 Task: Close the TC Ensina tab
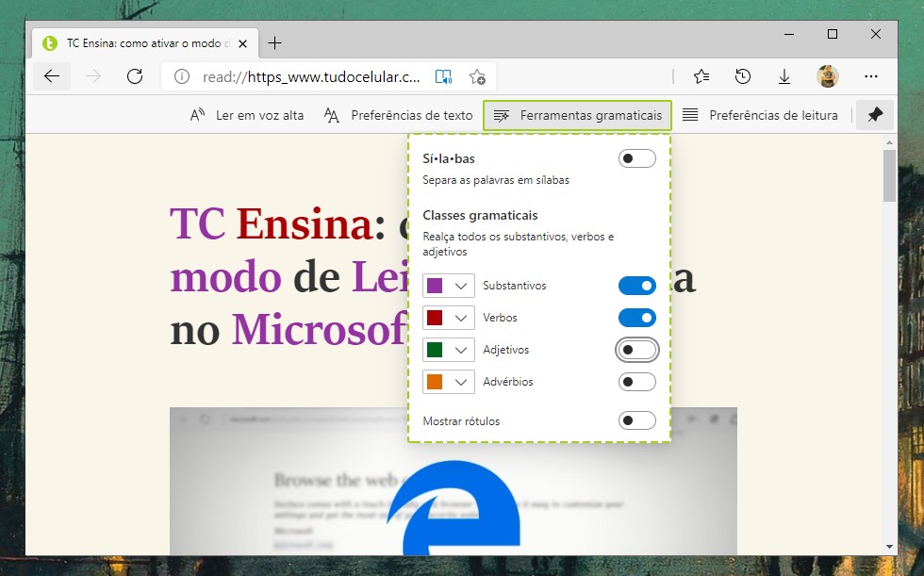click(243, 43)
